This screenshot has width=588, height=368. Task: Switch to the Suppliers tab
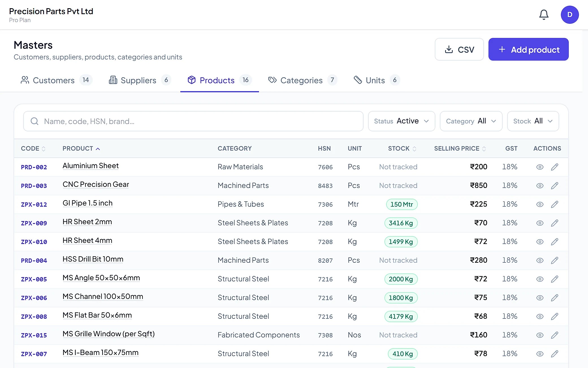[x=140, y=80]
